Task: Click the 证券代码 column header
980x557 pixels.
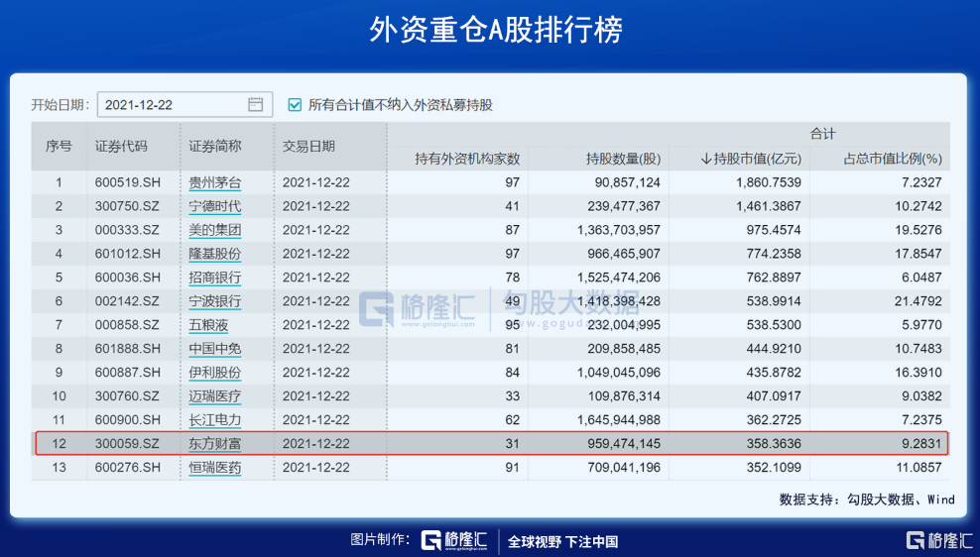Action: point(121,146)
